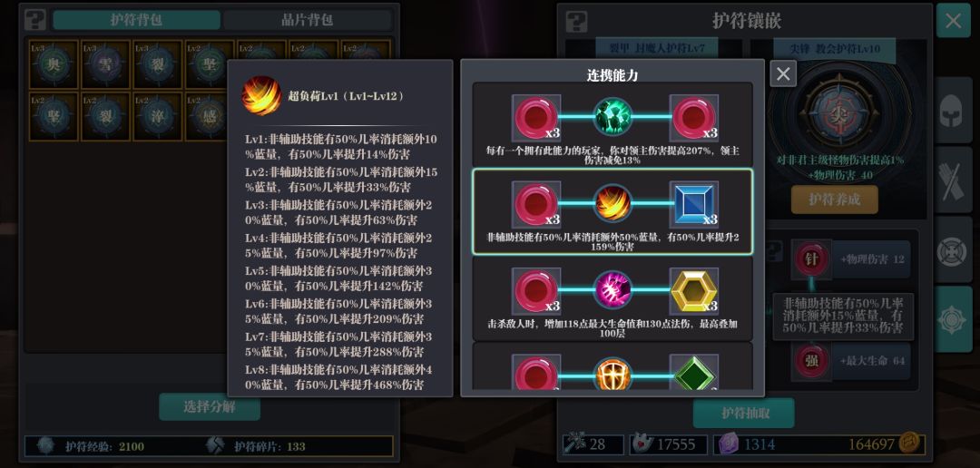Click the 护符养成 button
The width and height of the screenshot is (980, 468).
click(835, 200)
